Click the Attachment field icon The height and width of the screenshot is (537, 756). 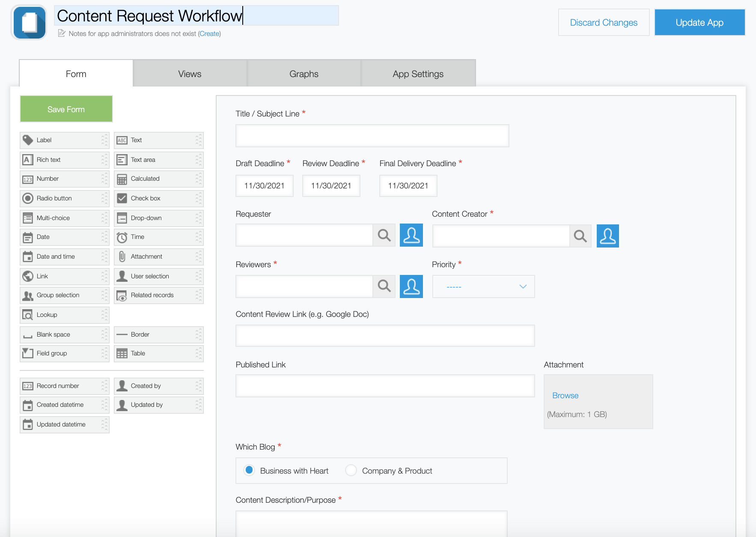pos(122,256)
